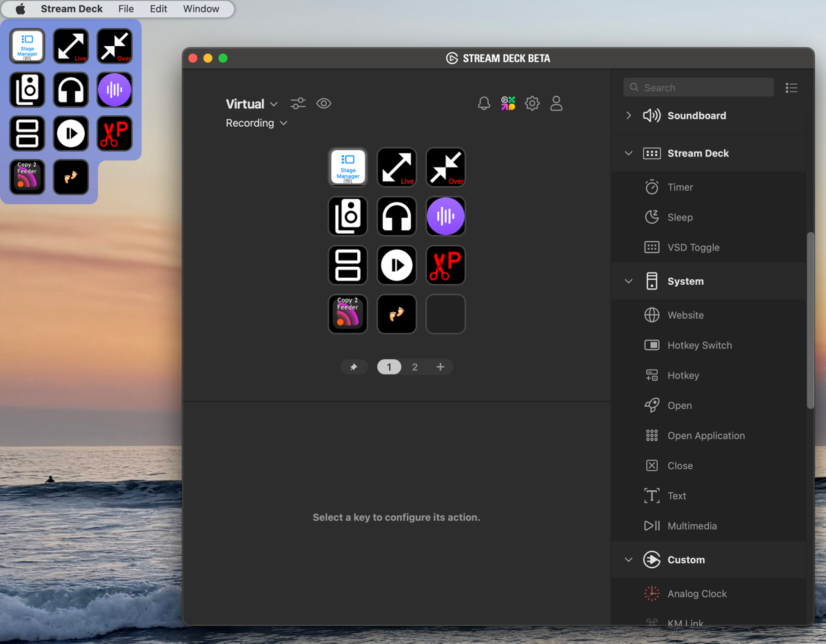The height and width of the screenshot is (644, 826).
Task: Select the red scissors key icon
Action: (445, 265)
